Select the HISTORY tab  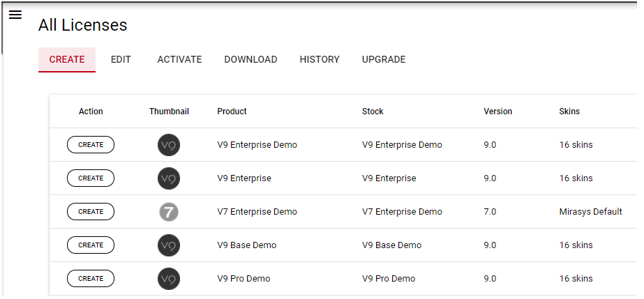(320, 60)
